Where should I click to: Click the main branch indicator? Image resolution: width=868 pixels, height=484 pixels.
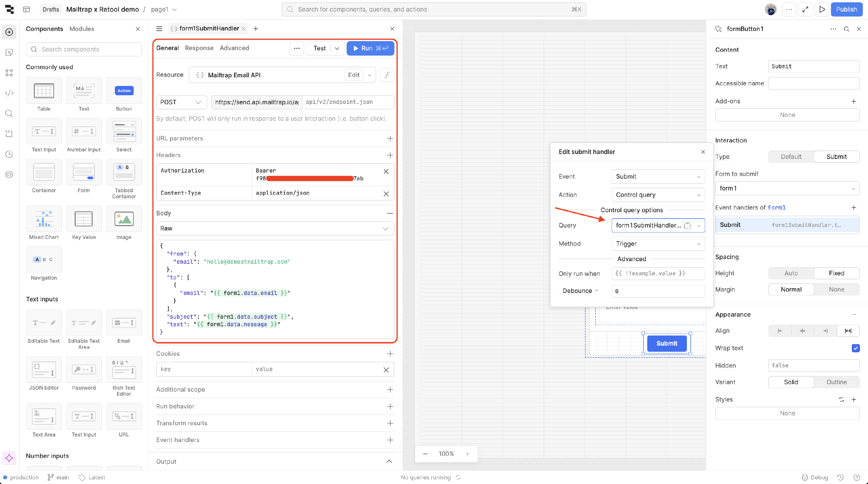[59, 477]
